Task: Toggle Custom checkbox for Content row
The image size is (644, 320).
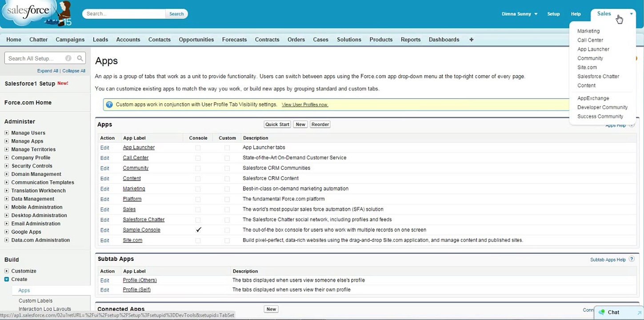Action: (x=227, y=179)
